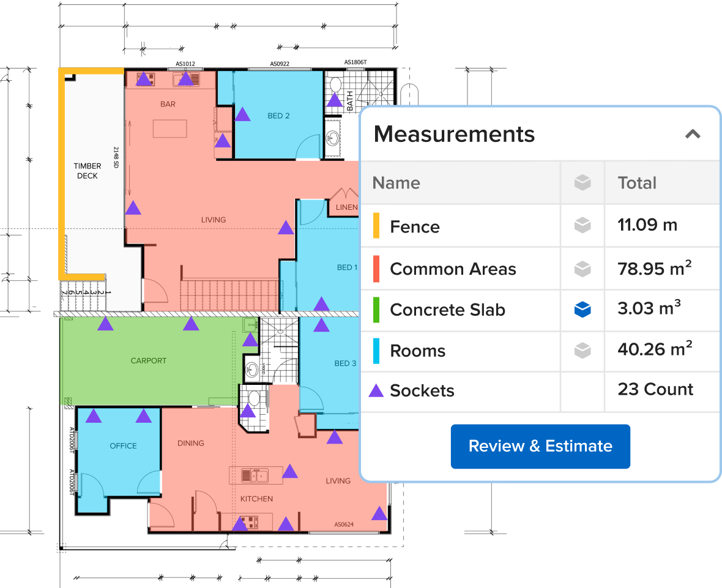Click the Total column header
The image size is (722, 588).
tap(637, 183)
